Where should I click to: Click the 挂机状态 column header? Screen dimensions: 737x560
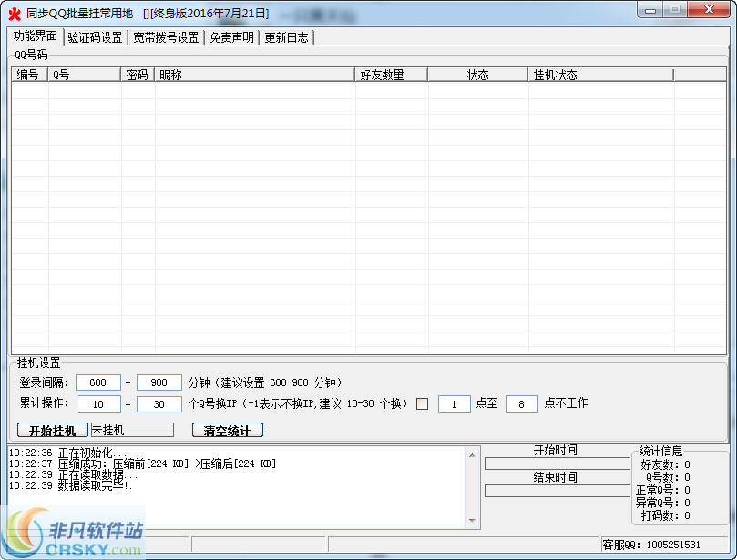[600, 75]
